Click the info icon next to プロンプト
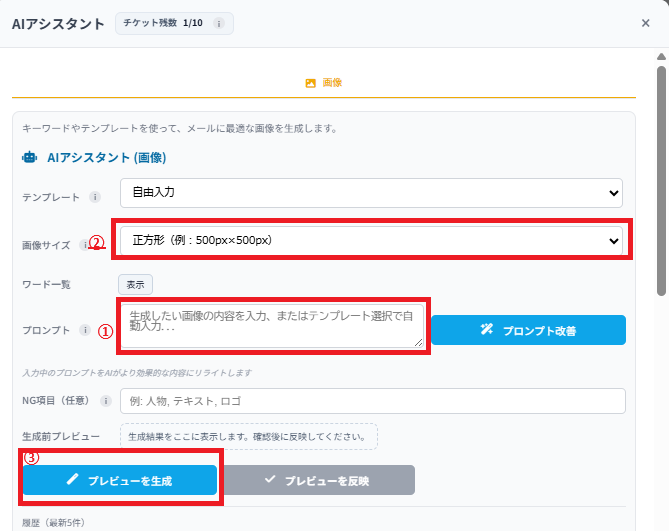 85,330
